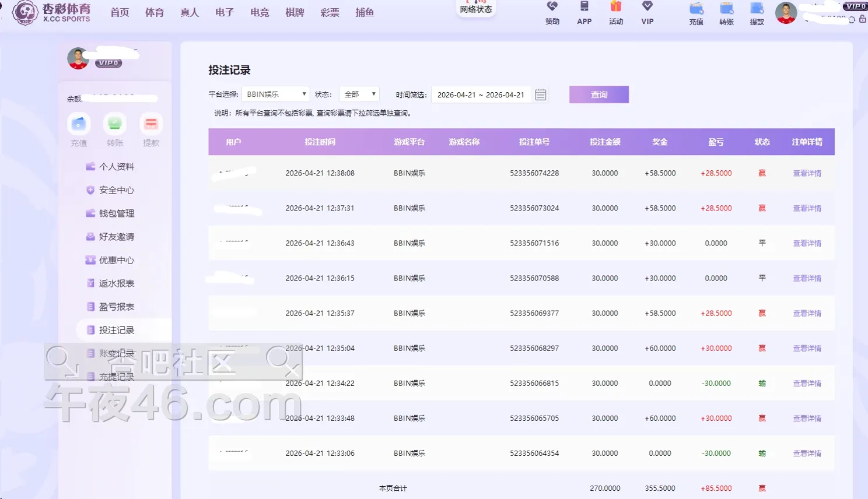Select 体育 in the top navigation

155,12
